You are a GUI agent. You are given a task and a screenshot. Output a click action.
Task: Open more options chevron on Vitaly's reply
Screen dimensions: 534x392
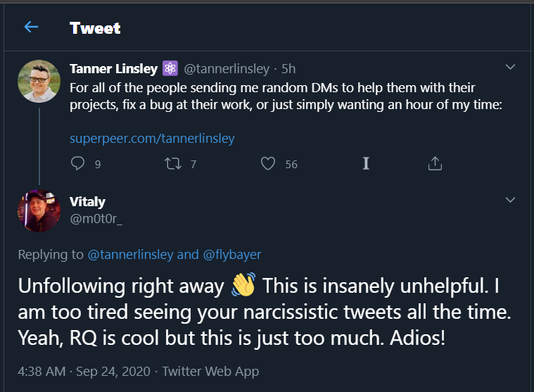[511, 201]
